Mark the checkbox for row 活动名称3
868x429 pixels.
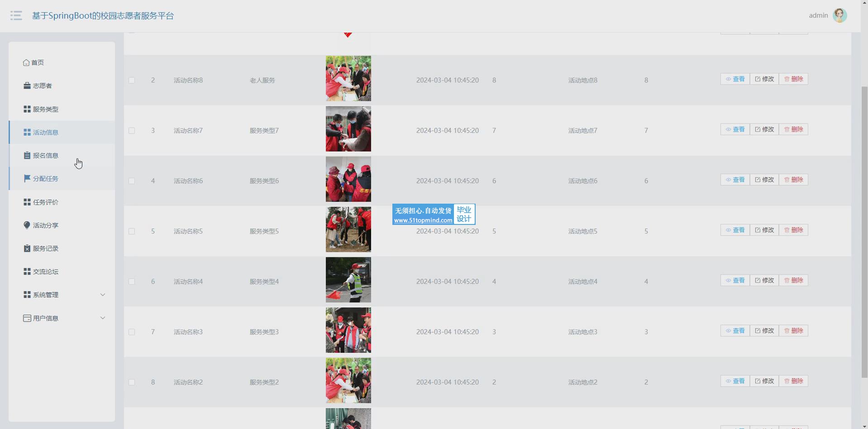click(132, 332)
